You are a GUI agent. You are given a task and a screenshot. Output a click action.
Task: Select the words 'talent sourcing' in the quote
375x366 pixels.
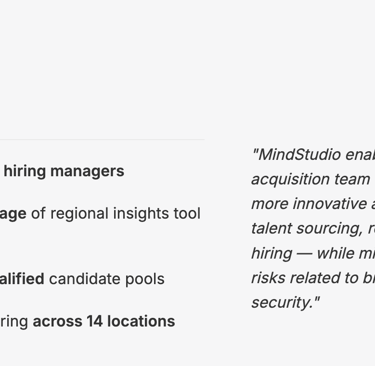(x=307, y=229)
